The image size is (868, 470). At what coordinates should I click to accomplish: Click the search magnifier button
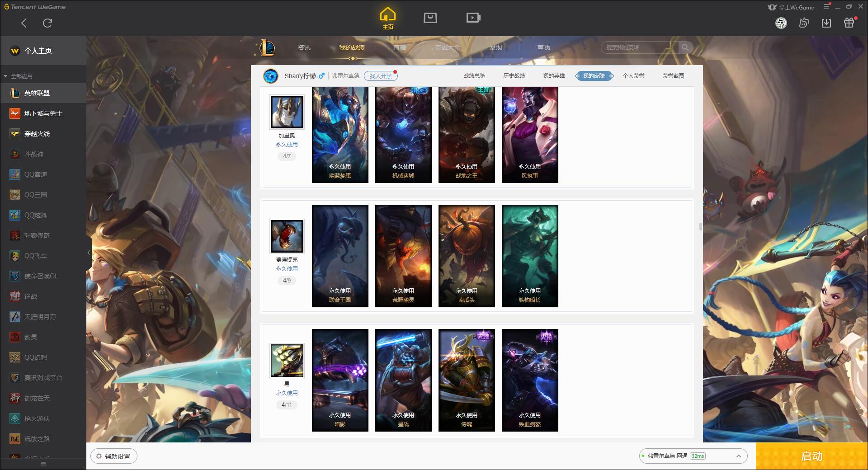point(685,47)
